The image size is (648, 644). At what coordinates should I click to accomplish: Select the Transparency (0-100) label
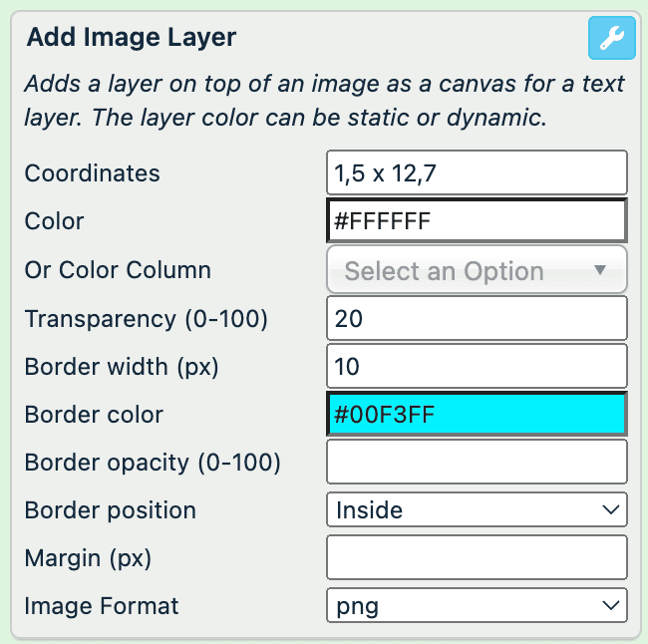point(147,319)
